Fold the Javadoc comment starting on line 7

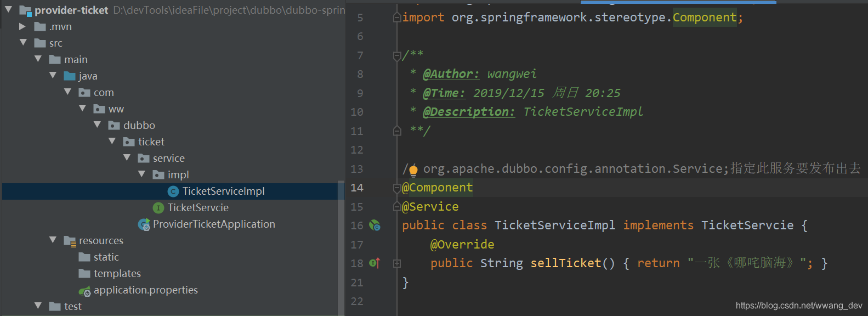[397, 55]
